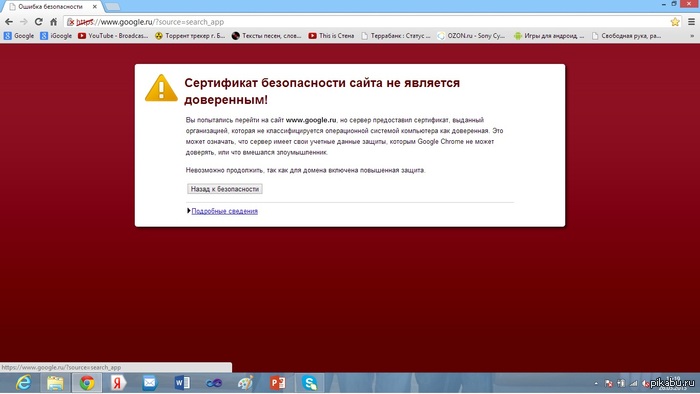
Task: Open the Mail app in the taskbar
Action: [150, 383]
